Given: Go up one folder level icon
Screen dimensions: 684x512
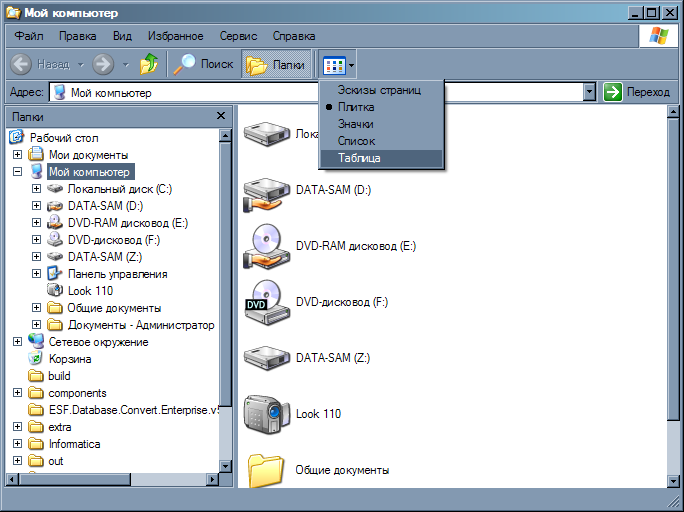Looking at the screenshot, I should click(x=149, y=64).
